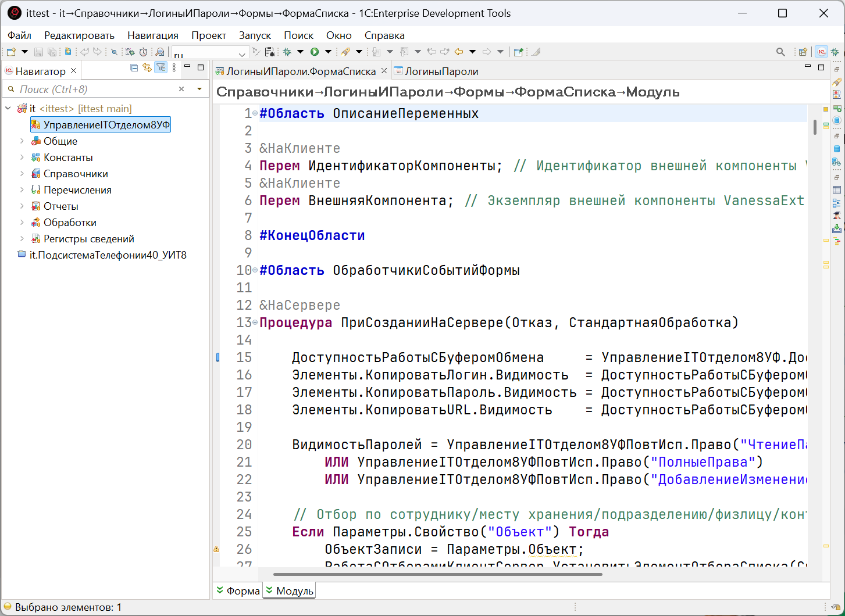Click the Collapse All icon in Navigator
The image size is (845, 616).
134,68
